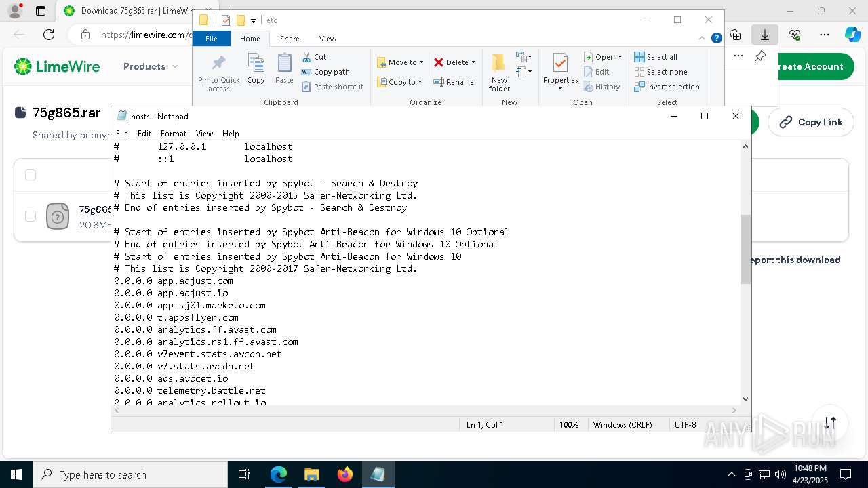The width and height of the screenshot is (868, 488).
Task: Open File Explorer taskbar icon
Action: (312, 474)
